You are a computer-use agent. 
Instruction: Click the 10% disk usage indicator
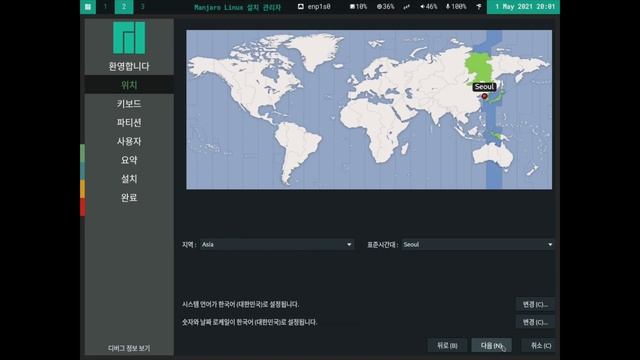coord(358,7)
